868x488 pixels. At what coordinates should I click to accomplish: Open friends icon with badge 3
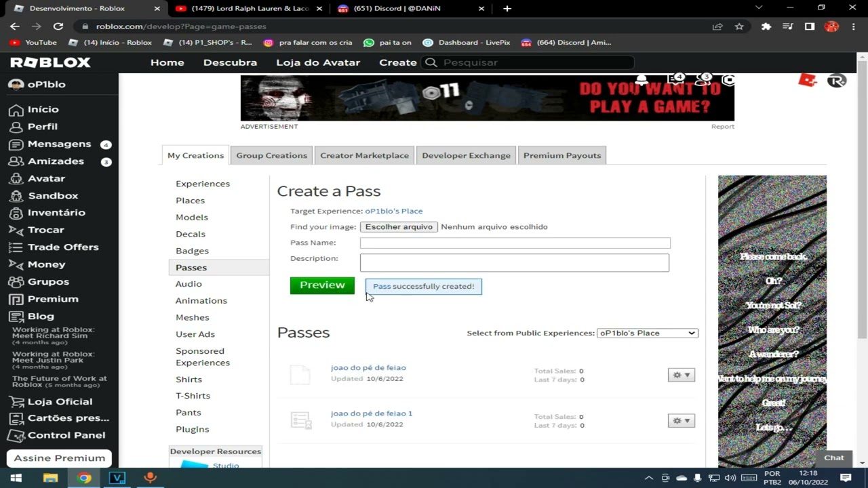[x=703, y=80]
